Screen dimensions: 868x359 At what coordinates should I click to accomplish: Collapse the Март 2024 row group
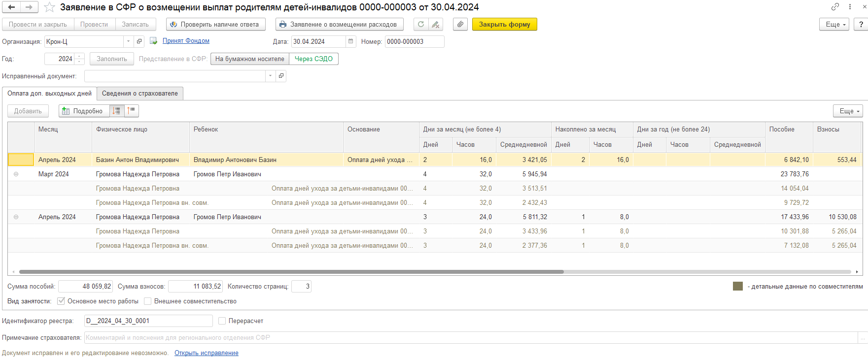(x=16, y=174)
